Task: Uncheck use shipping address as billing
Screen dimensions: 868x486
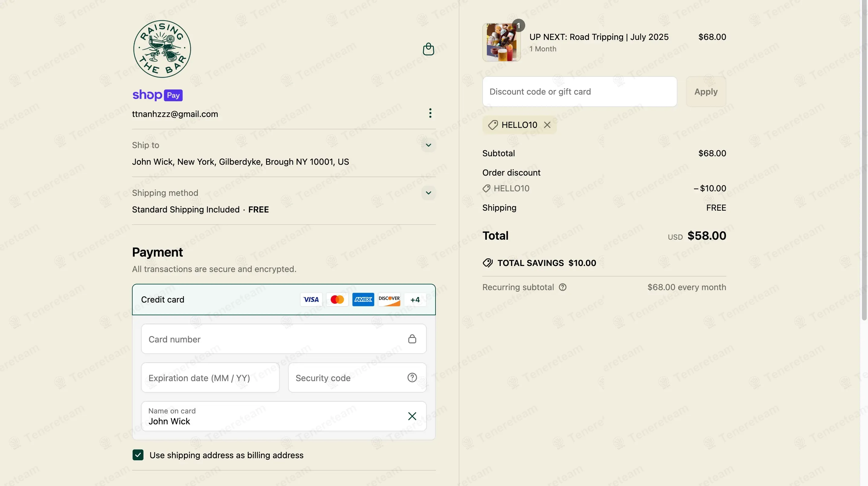Action: pos(138,455)
